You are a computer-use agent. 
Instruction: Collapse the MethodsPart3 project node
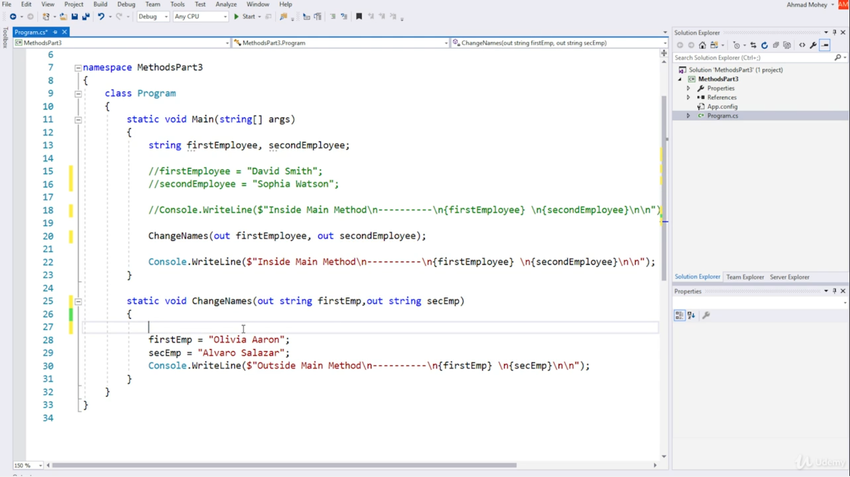680,79
